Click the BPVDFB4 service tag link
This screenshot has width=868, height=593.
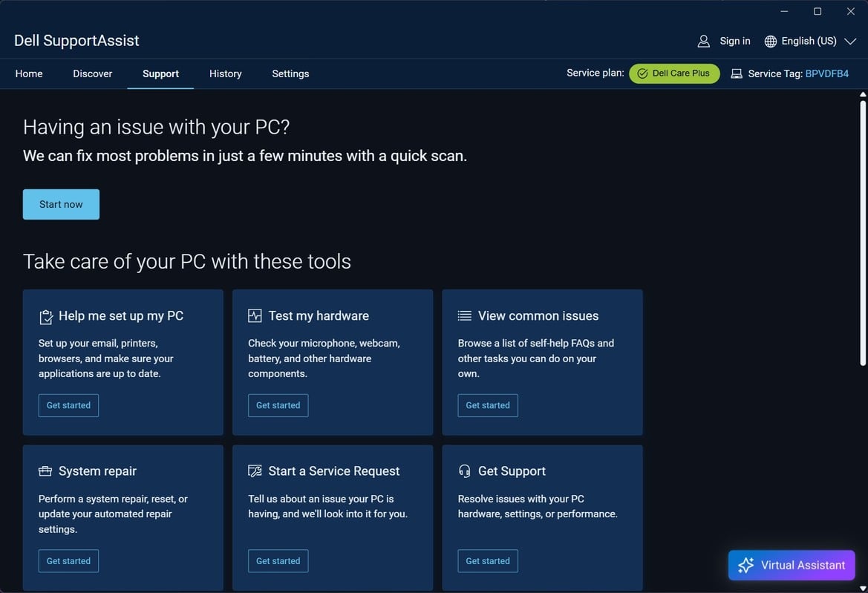826,73
